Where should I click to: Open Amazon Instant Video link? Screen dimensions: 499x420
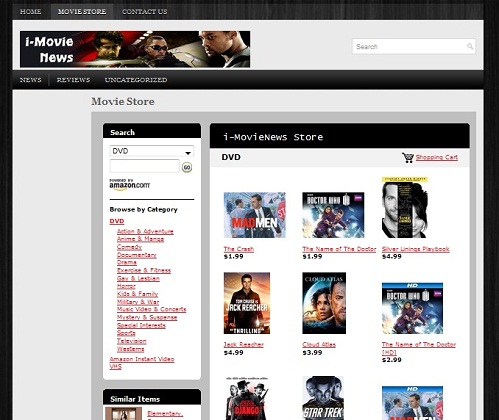pyautogui.click(x=142, y=359)
